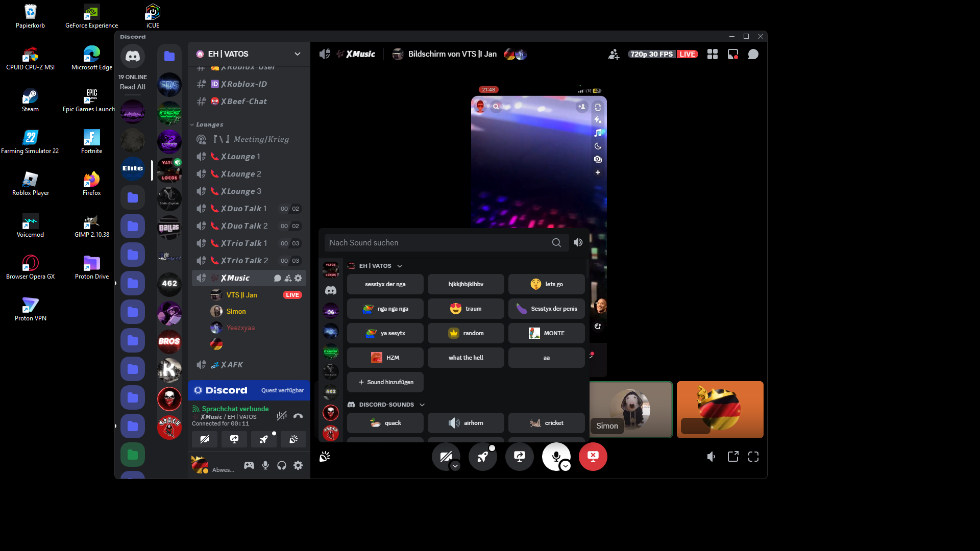This screenshot has width=980, height=551.
Task: Adjust stream volume speaker control
Action: [711, 457]
